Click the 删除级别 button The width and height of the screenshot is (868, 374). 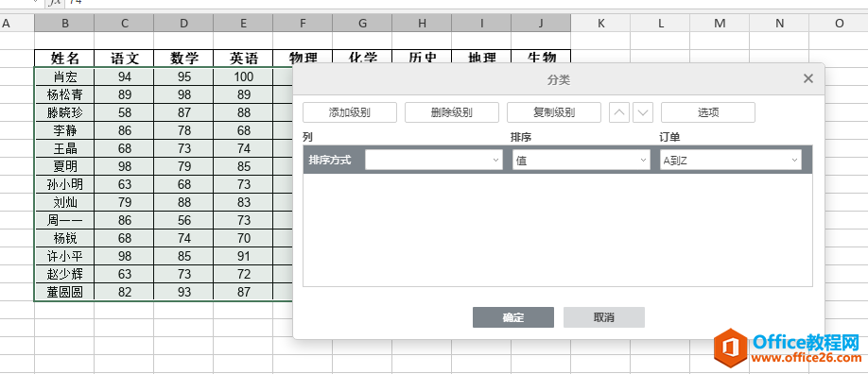[x=452, y=112]
